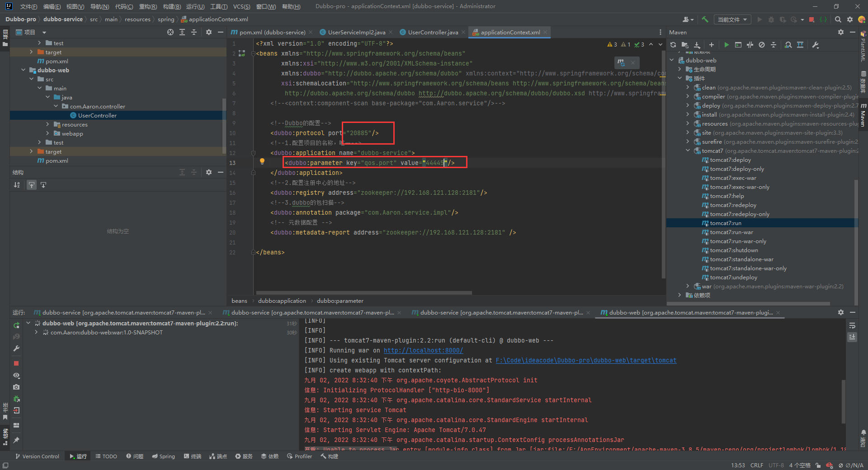Click the Search Everywhere magnifier icon
868x470 pixels.
point(838,19)
